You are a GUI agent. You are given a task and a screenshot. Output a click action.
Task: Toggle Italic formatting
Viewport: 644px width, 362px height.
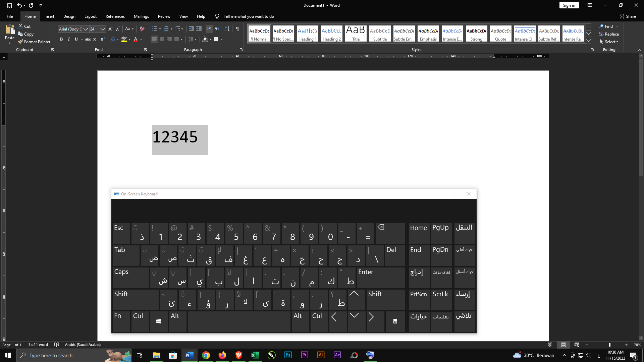(69, 39)
